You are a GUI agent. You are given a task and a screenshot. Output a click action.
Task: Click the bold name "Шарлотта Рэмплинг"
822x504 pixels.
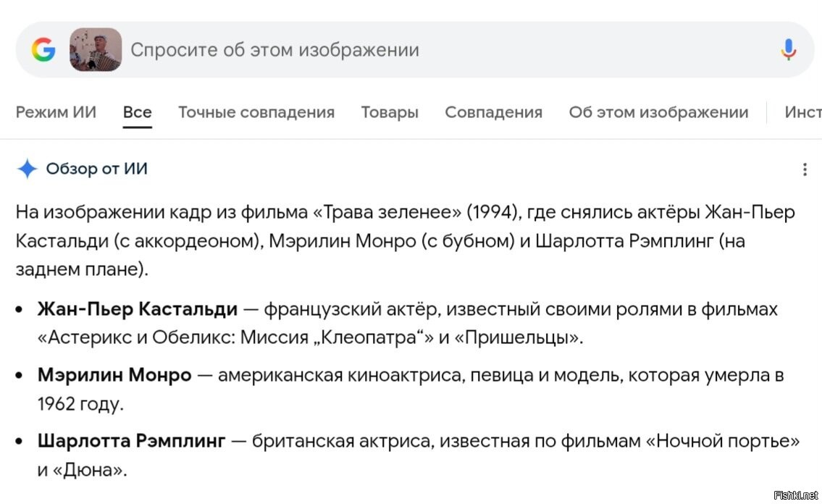click(132, 440)
